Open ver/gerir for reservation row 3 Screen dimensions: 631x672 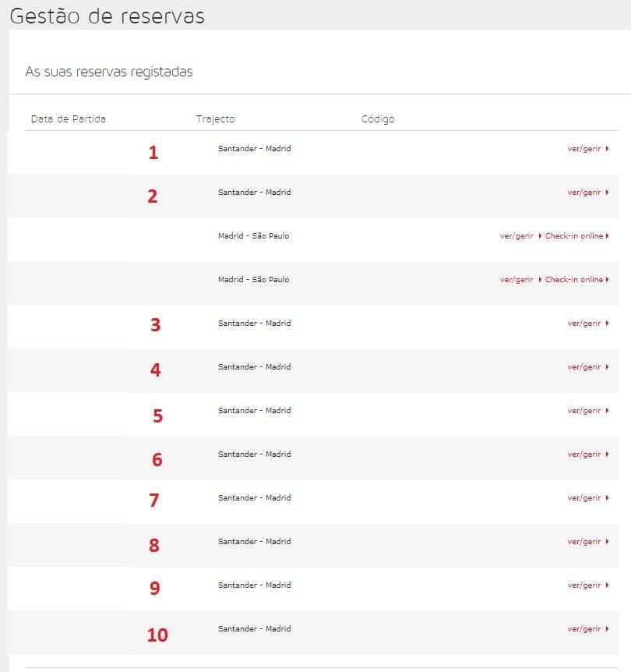click(584, 324)
